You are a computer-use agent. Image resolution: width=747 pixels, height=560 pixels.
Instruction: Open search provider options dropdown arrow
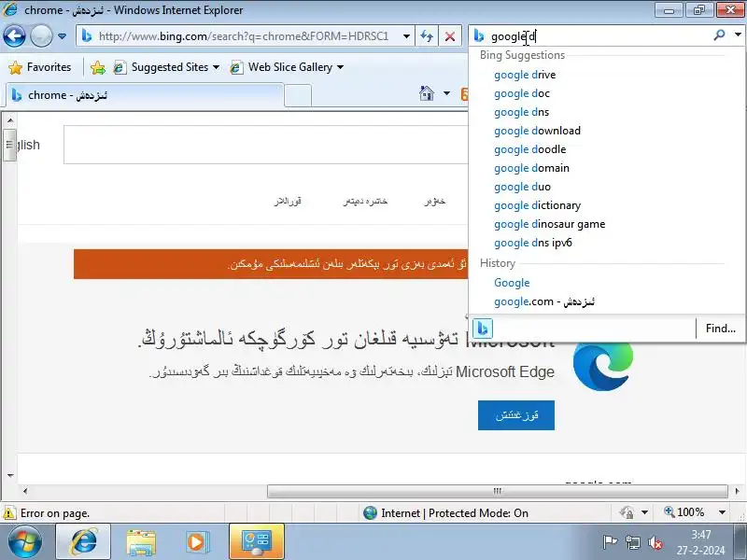point(738,35)
